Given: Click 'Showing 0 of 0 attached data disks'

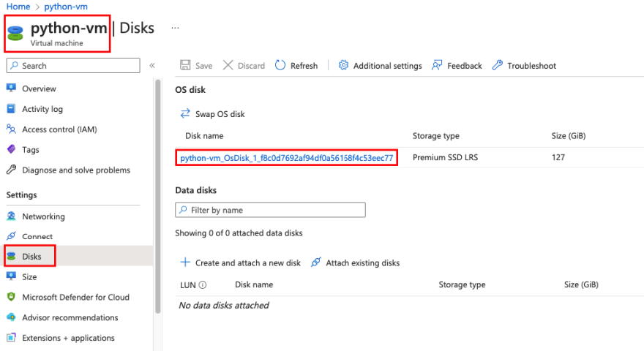Looking at the screenshot, I should (239, 233).
